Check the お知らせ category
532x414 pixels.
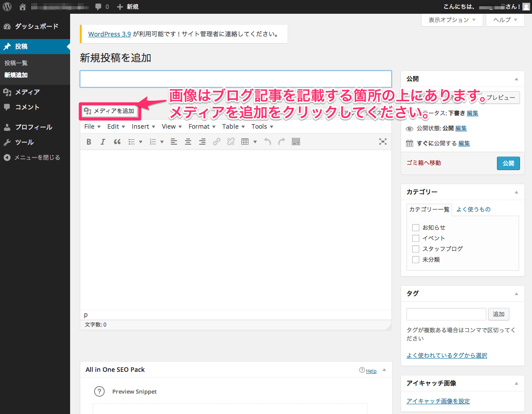point(416,228)
